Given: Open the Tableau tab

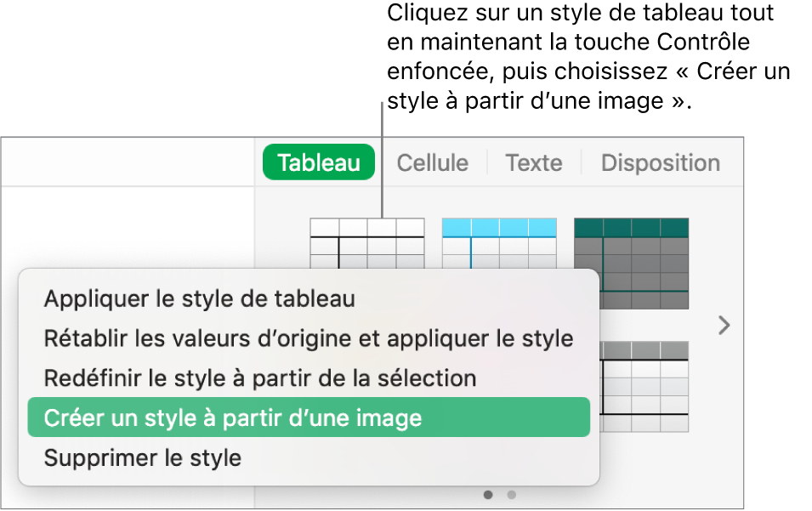Looking at the screenshot, I should pyautogui.click(x=319, y=162).
